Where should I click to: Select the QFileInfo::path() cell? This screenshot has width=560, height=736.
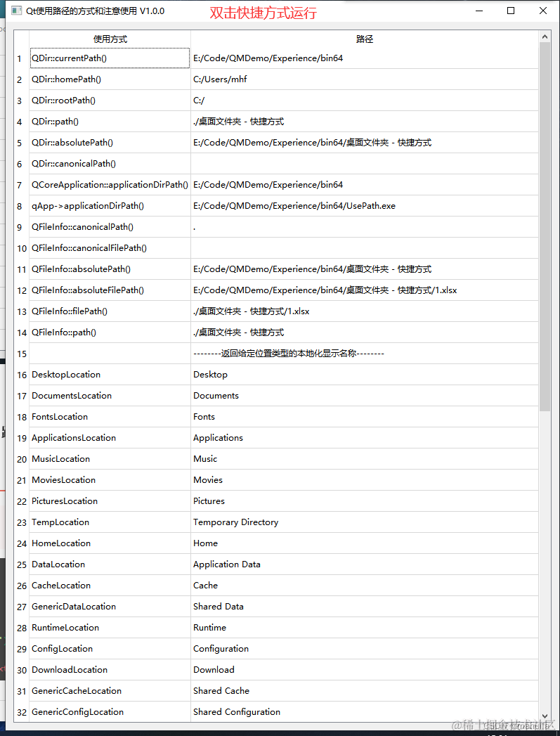tap(110, 333)
